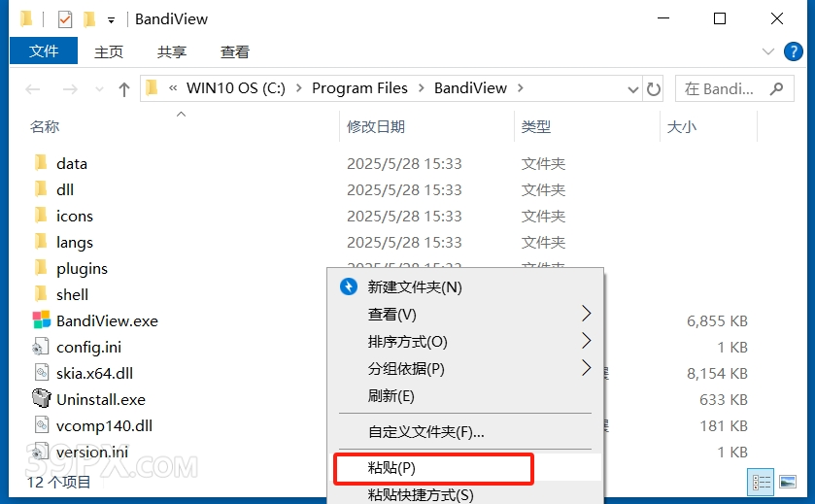815x504 pixels.
Task: Open the recent locations dropdown arrow
Action: pos(99,89)
